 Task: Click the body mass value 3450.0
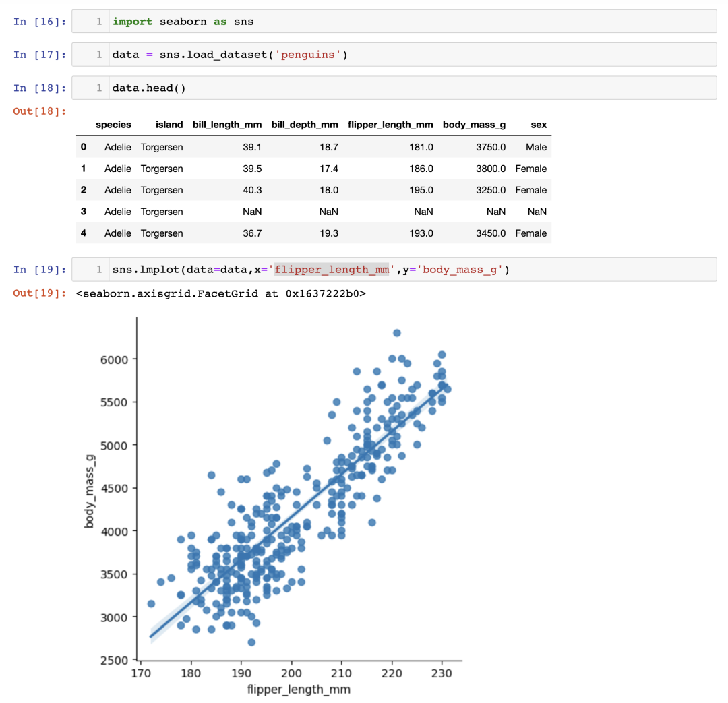[x=491, y=233]
